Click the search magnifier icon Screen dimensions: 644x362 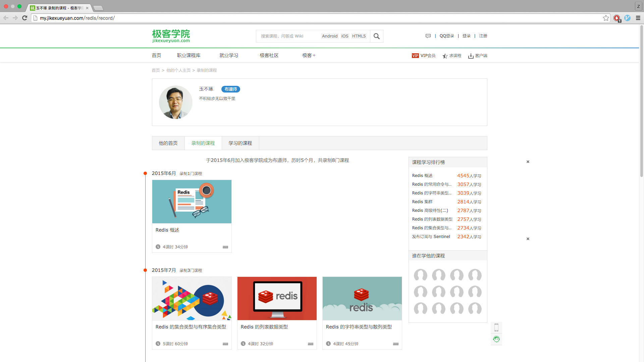376,36
